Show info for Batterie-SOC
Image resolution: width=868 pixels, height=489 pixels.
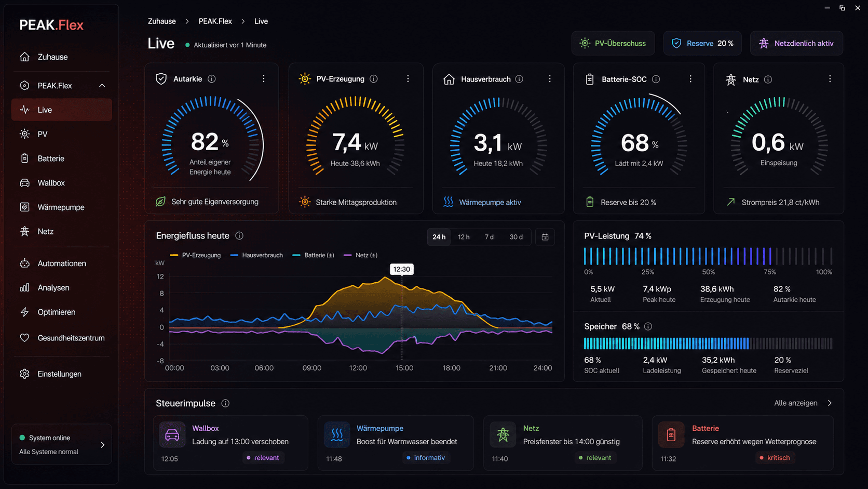[656, 79]
